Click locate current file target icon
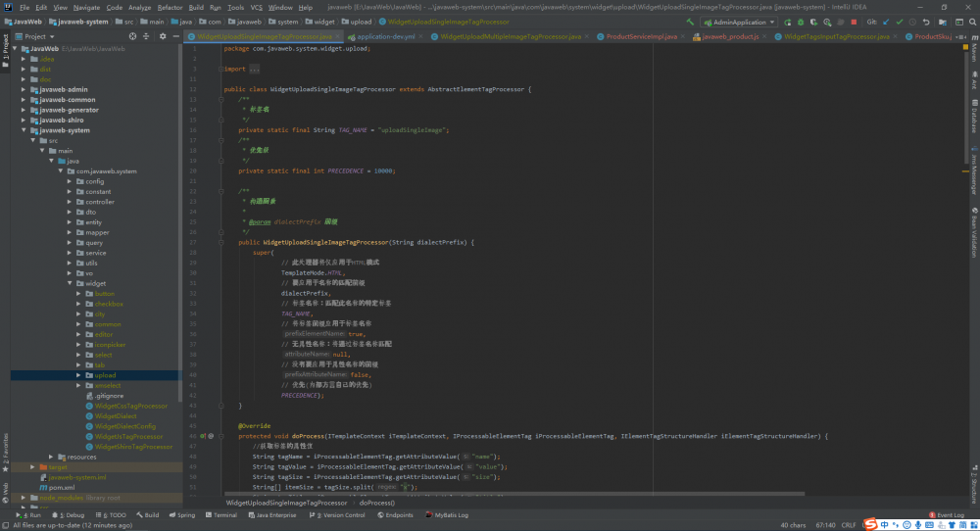The image size is (980, 531). point(134,36)
